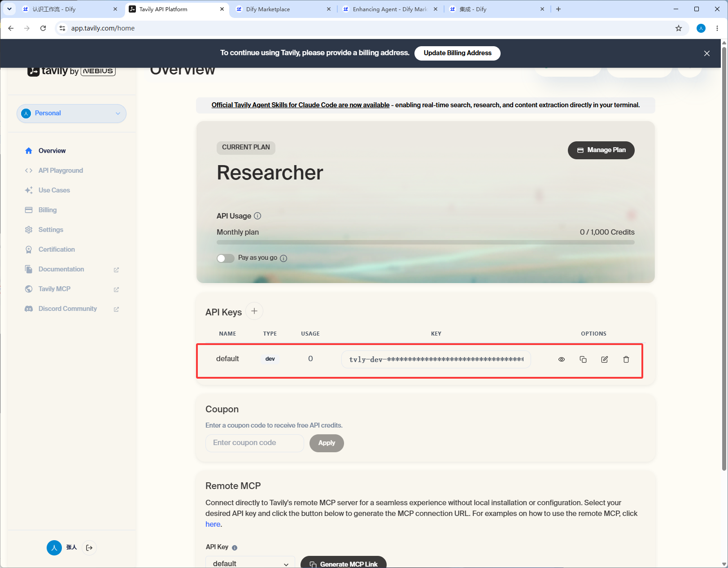Click the Discord Community external-link arrow icon
The width and height of the screenshot is (728, 568).
pos(116,309)
